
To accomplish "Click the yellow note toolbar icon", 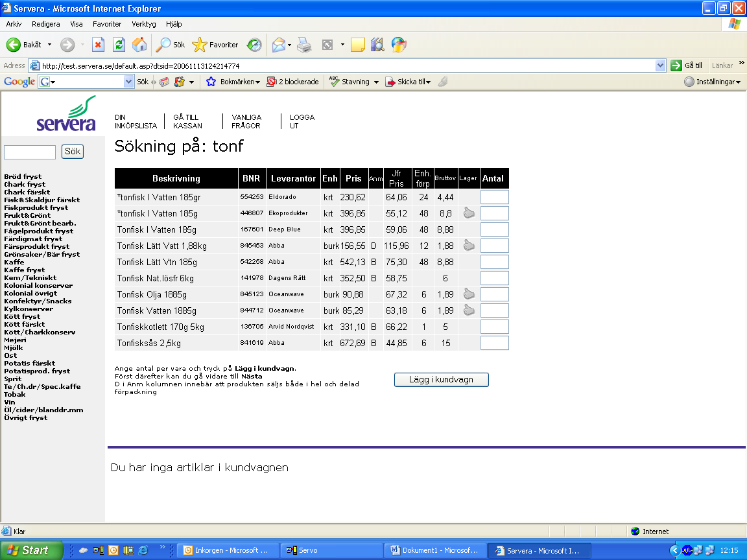I will 357,45.
